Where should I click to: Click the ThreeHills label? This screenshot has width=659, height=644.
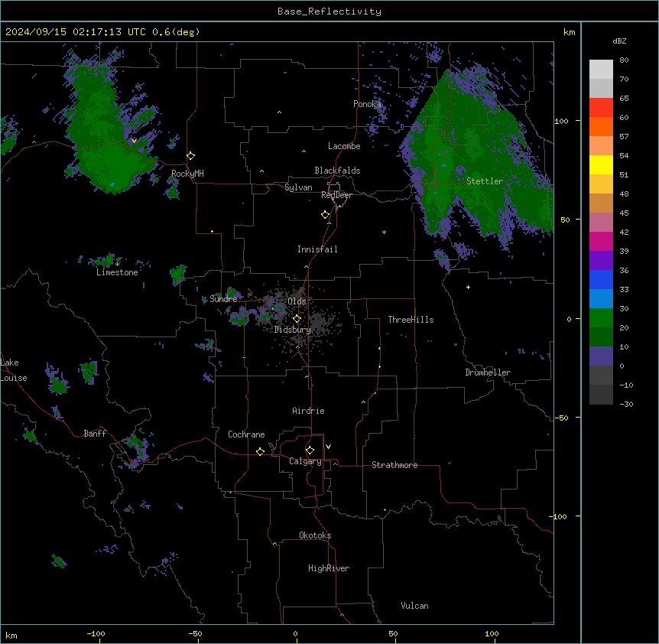pos(411,320)
